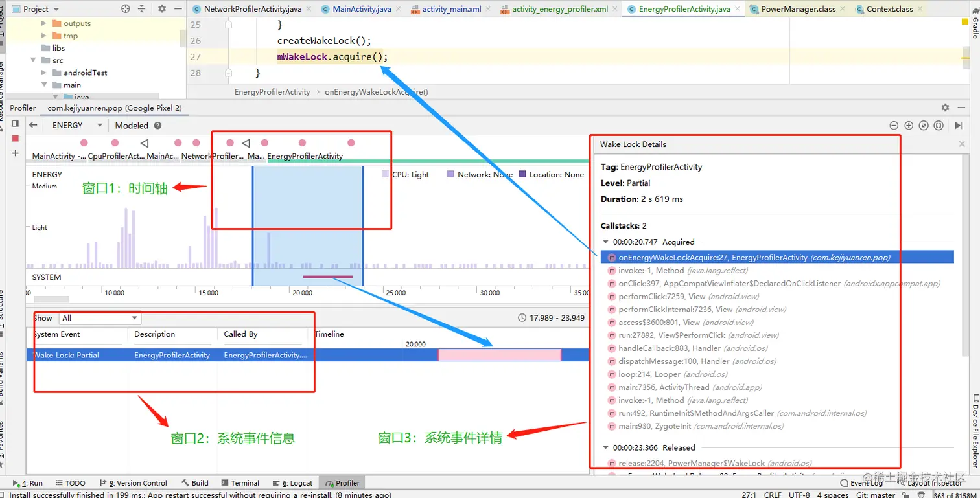Jump to live timeline data
980x498 pixels.
coord(959,126)
